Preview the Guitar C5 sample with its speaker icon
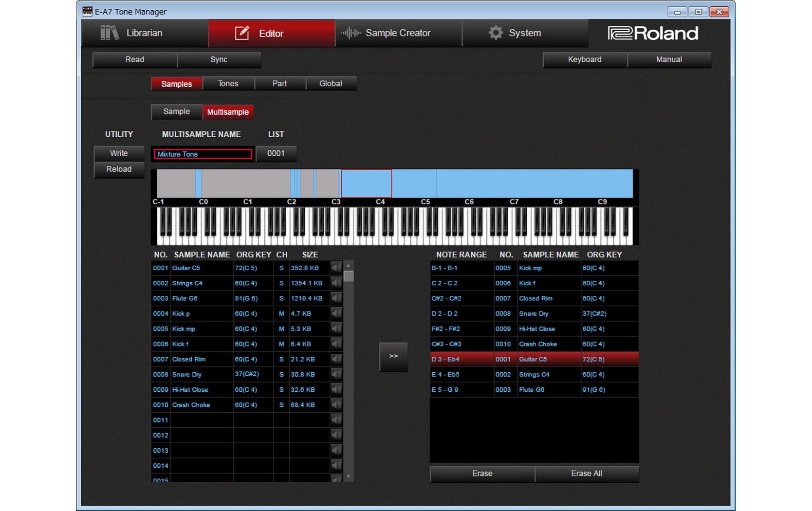Screen dimensions: 812x511 336,268
